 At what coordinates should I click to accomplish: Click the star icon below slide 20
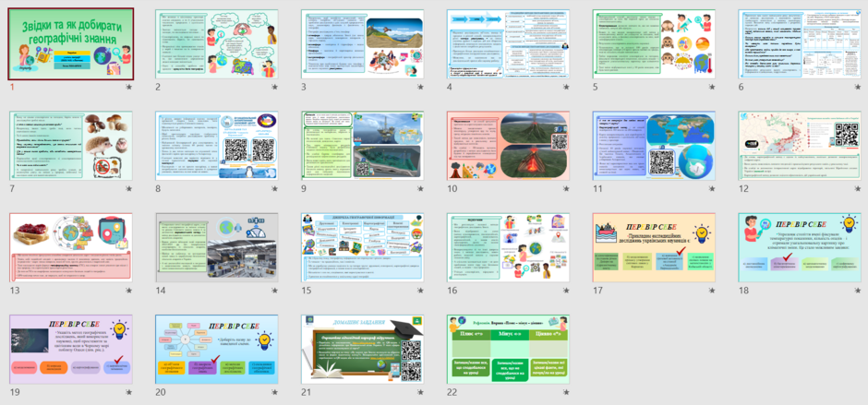click(274, 392)
